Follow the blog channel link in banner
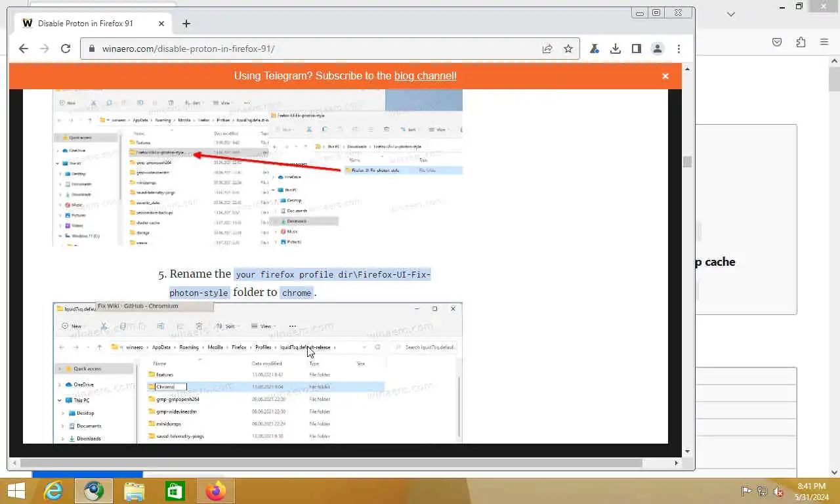This screenshot has width=840, height=504. coord(425,76)
